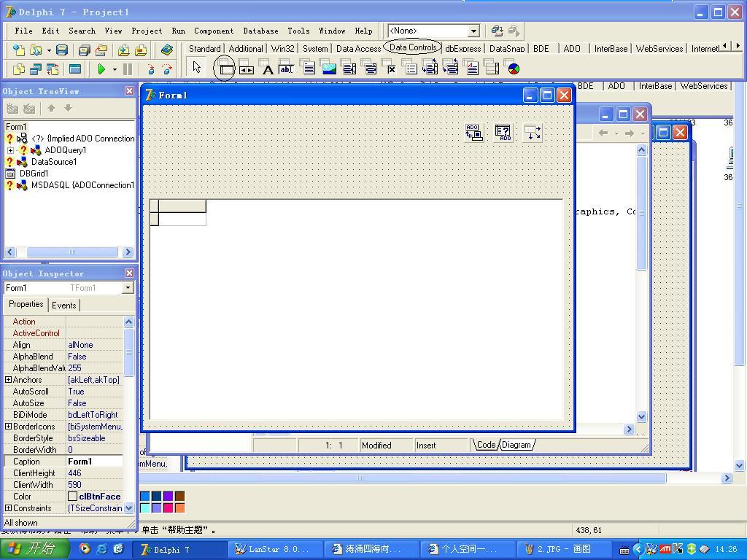Image resolution: width=747 pixels, height=560 pixels.
Task: Click the Save icon in toolbar
Action: coord(62,50)
